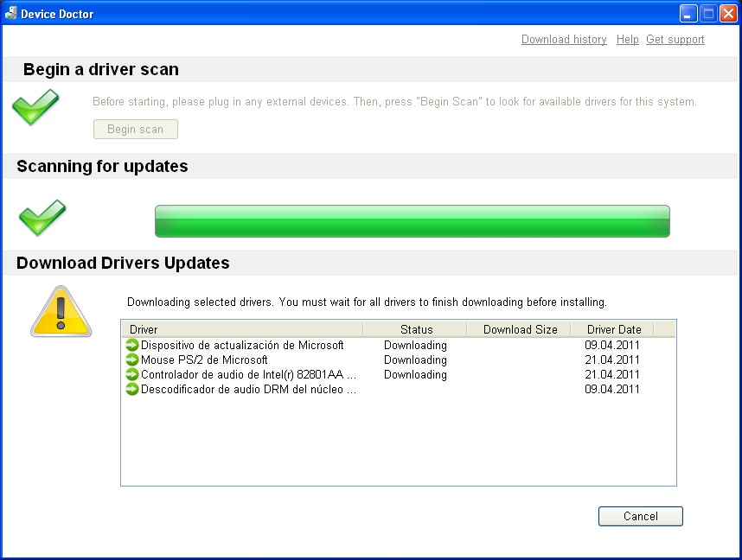Click the green checkmark beside Scanning for updates
This screenshot has width=742, height=560.
42,218
